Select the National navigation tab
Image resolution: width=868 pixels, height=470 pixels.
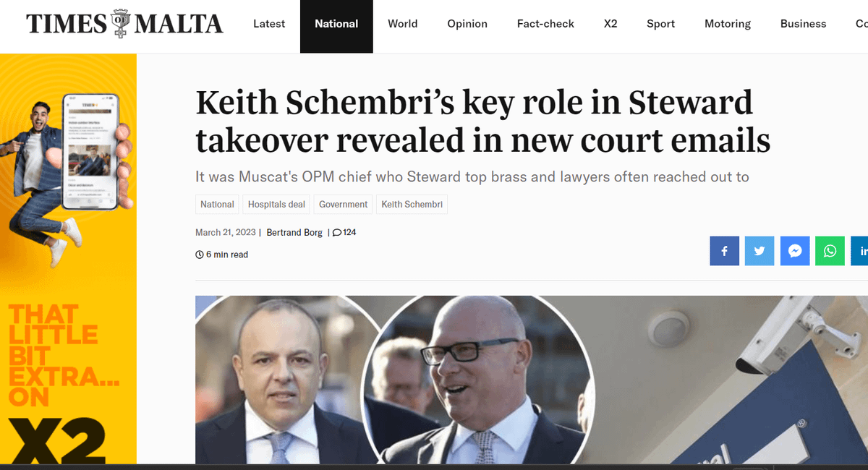point(336,24)
